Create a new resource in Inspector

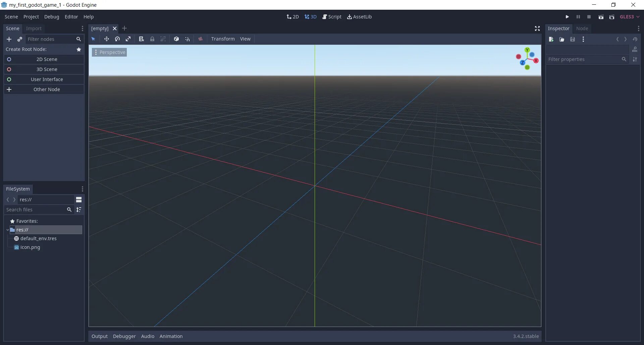[x=551, y=39]
